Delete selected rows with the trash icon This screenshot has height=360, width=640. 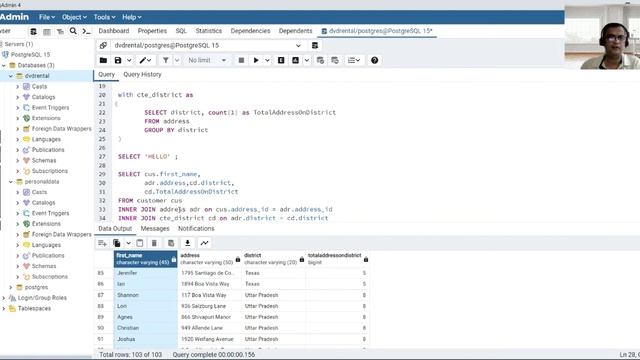coord(154,243)
